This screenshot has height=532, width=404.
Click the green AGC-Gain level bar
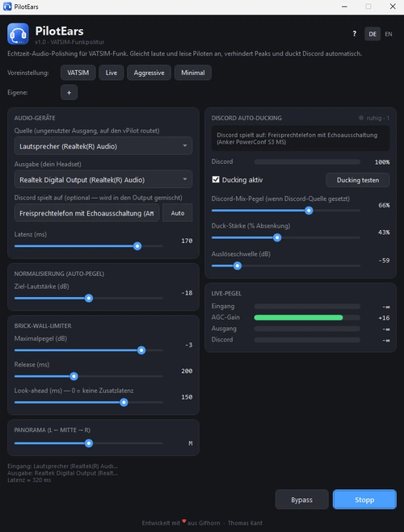coord(298,317)
